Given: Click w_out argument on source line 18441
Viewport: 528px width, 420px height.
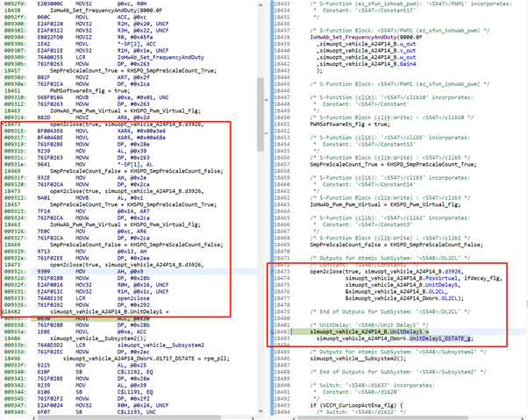Looking at the screenshot, I should [408, 57].
